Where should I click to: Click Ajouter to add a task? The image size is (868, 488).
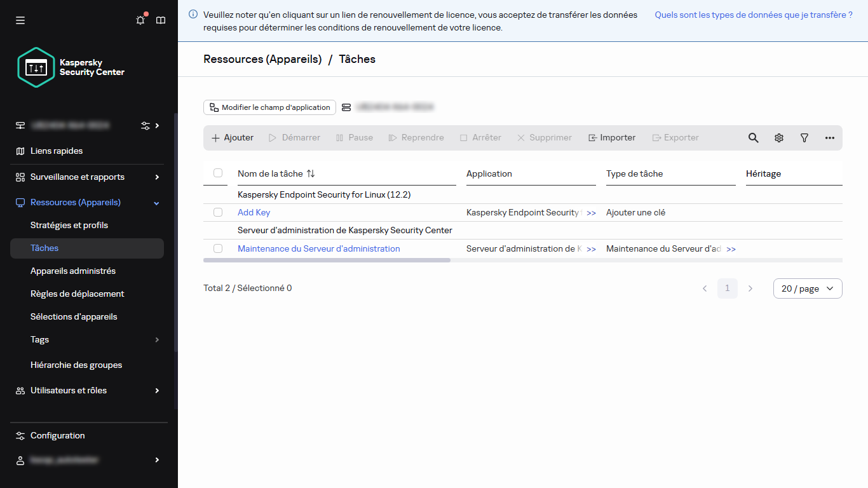[233, 138]
